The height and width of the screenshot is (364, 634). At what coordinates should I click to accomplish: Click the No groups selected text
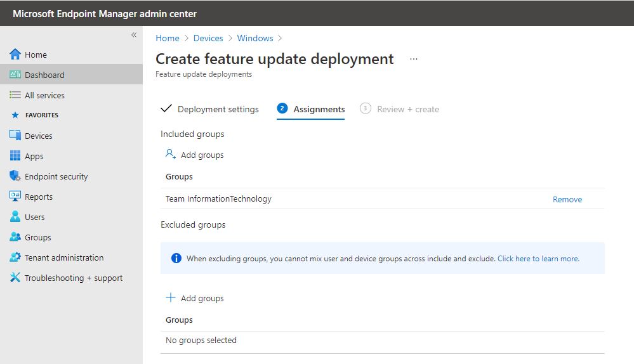201,340
